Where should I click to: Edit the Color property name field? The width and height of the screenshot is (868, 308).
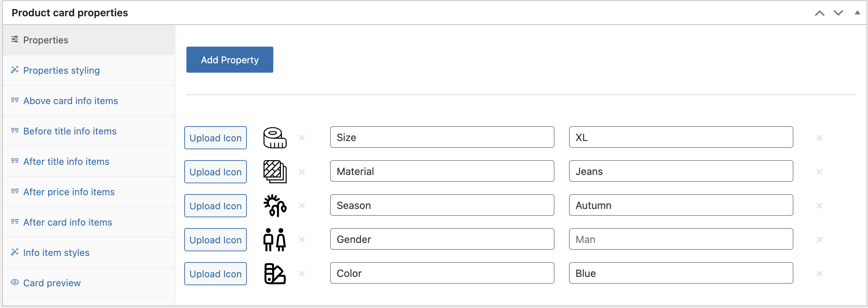[x=442, y=273]
